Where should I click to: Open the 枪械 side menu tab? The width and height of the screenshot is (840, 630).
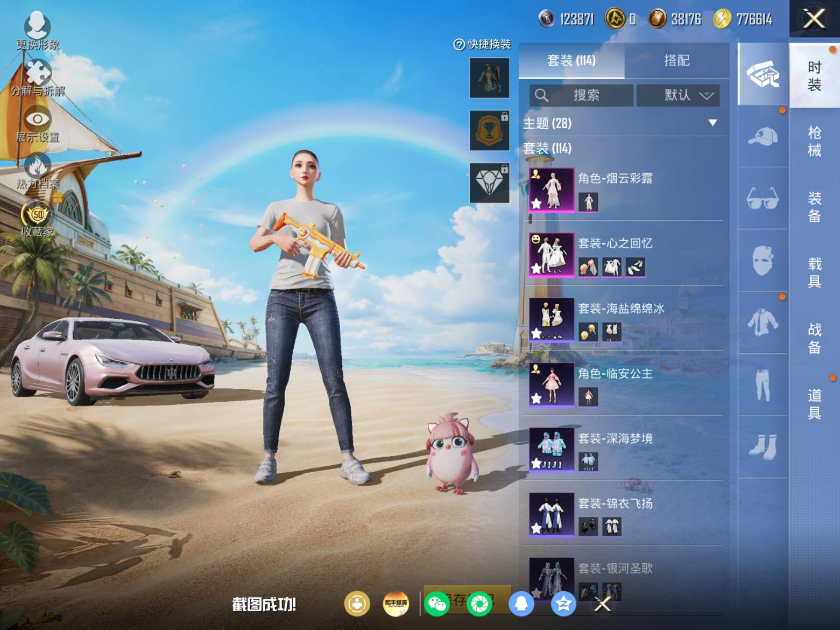click(814, 142)
